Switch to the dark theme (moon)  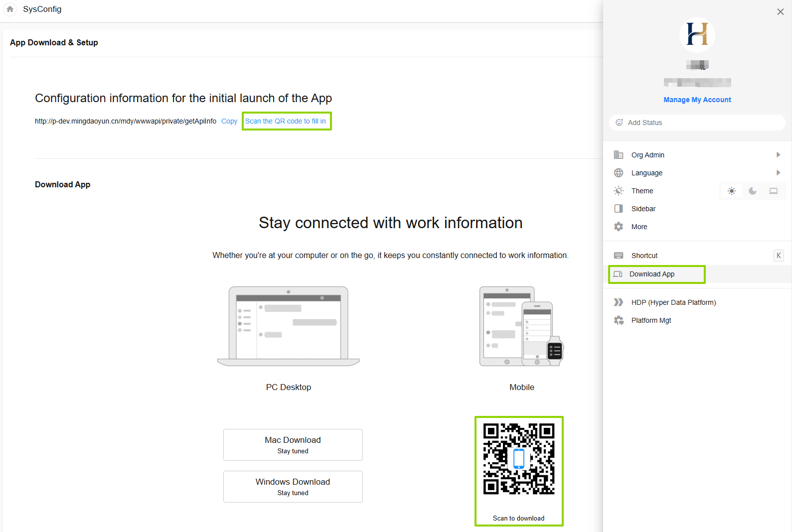click(x=753, y=191)
